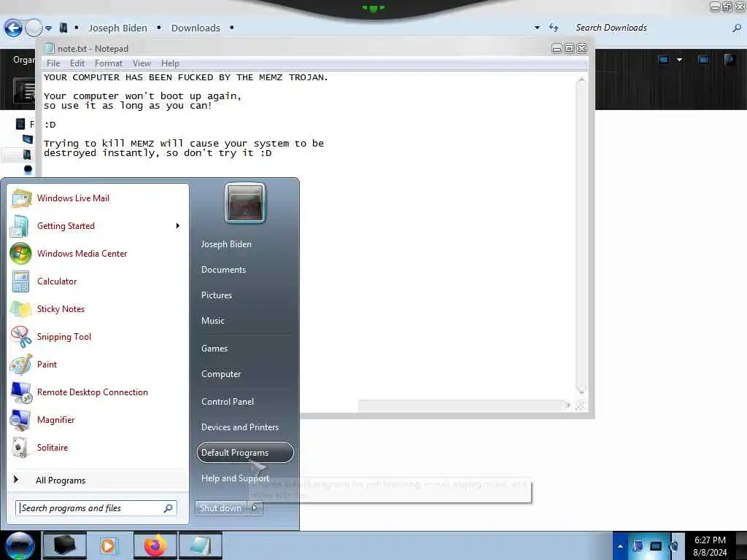Click Joseph Biden breadcrumb in address bar
Image resolution: width=747 pixels, height=560 pixels.
117,28
